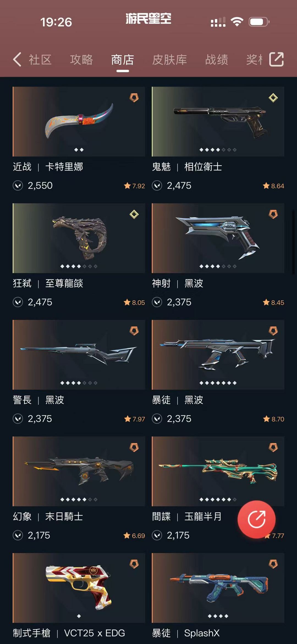Click diamond tier badge on 相位衛士 card
The image size is (297, 644).
tap(273, 97)
